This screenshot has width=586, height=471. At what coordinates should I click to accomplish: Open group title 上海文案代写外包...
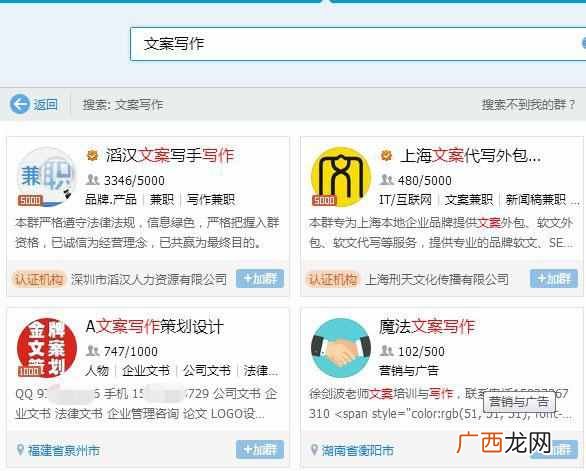click(471, 156)
